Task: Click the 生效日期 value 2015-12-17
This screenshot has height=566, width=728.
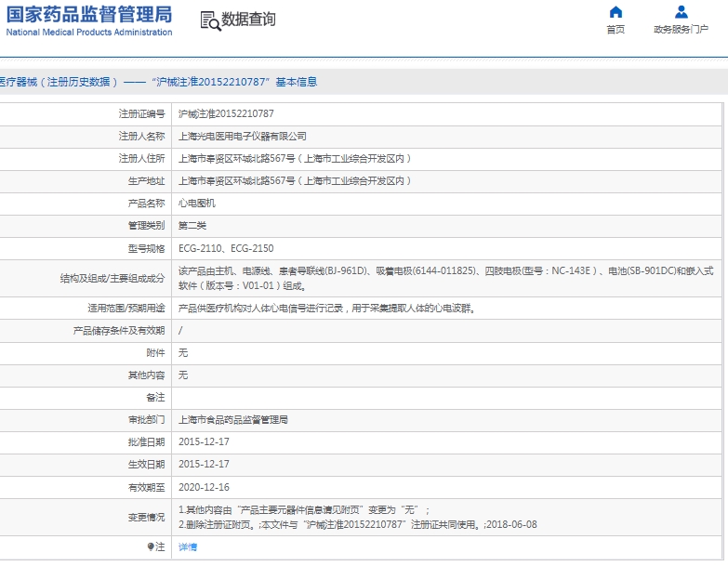Action: pyautogui.click(x=204, y=465)
